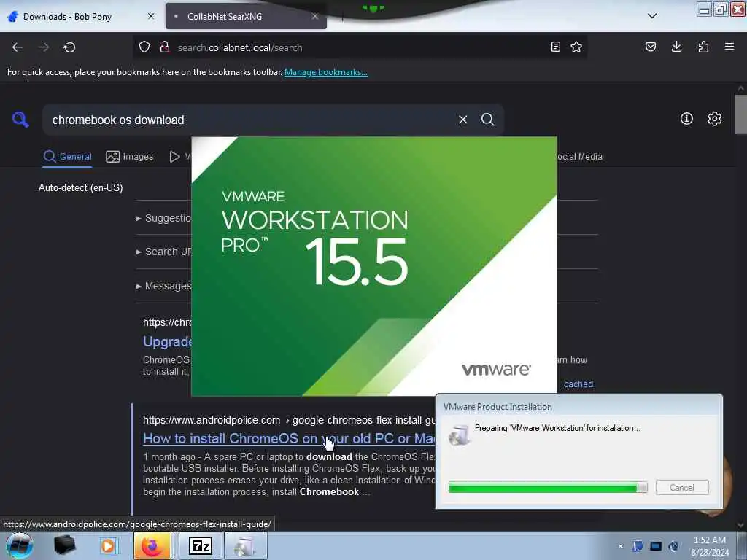Switch to CollabNet SearXNG tab
Viewport: 747px width, 560px height.
pos(246,16)
